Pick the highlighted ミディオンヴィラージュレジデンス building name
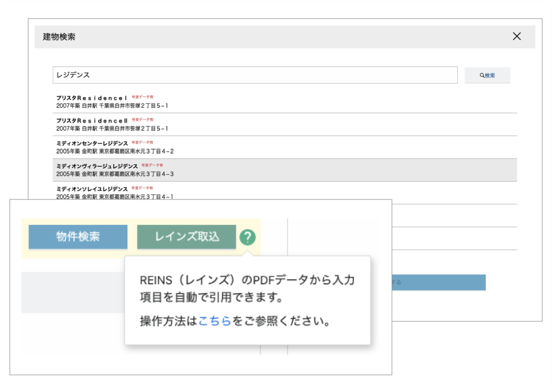Image resolution: width=552 pixels, height=392 pixels. (x=97, y=166)
